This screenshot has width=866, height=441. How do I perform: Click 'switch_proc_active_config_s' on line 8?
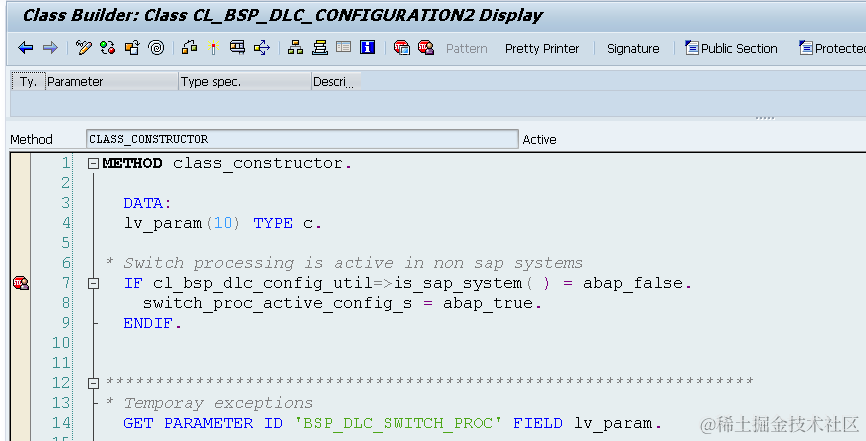click(x=277, y=303)
